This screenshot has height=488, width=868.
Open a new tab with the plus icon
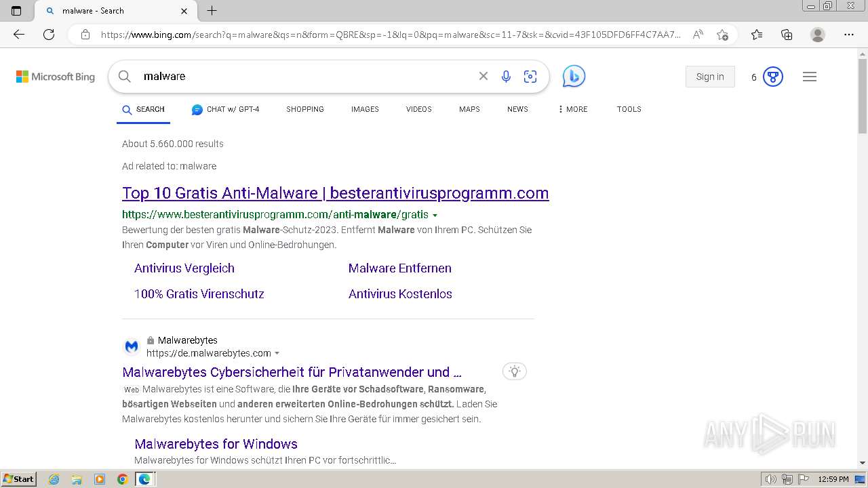tap(212, 11)
